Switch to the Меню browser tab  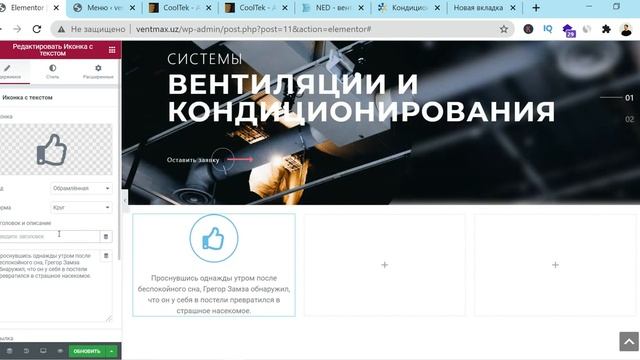(104, 8)
